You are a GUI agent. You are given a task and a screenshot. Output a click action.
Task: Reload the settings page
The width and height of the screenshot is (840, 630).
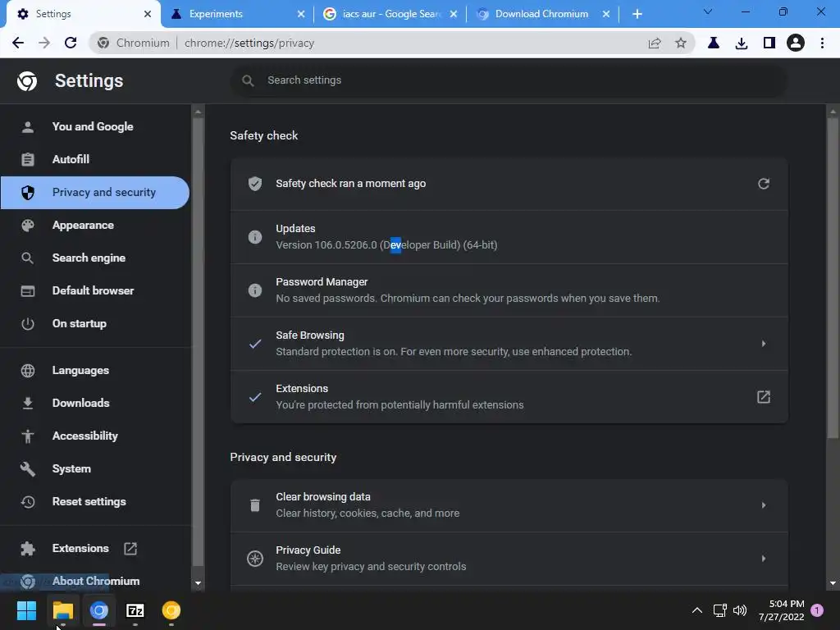tap(71, 43)
